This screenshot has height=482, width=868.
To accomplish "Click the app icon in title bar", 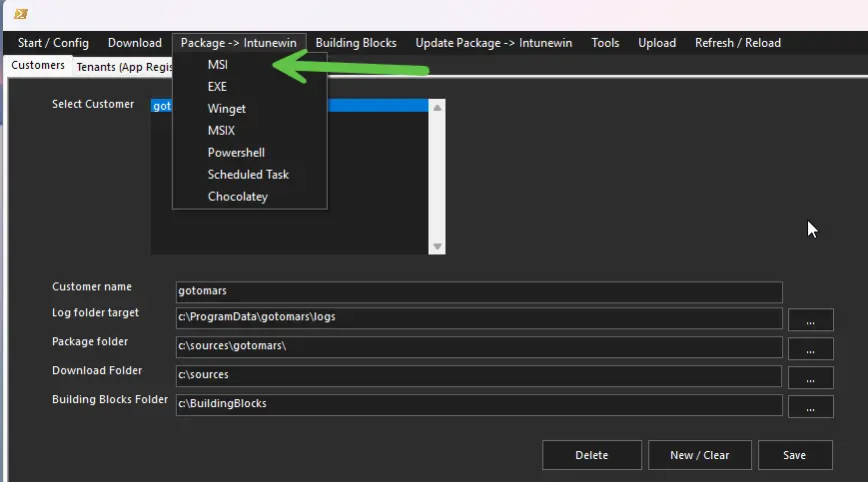I will click(21, 14).
